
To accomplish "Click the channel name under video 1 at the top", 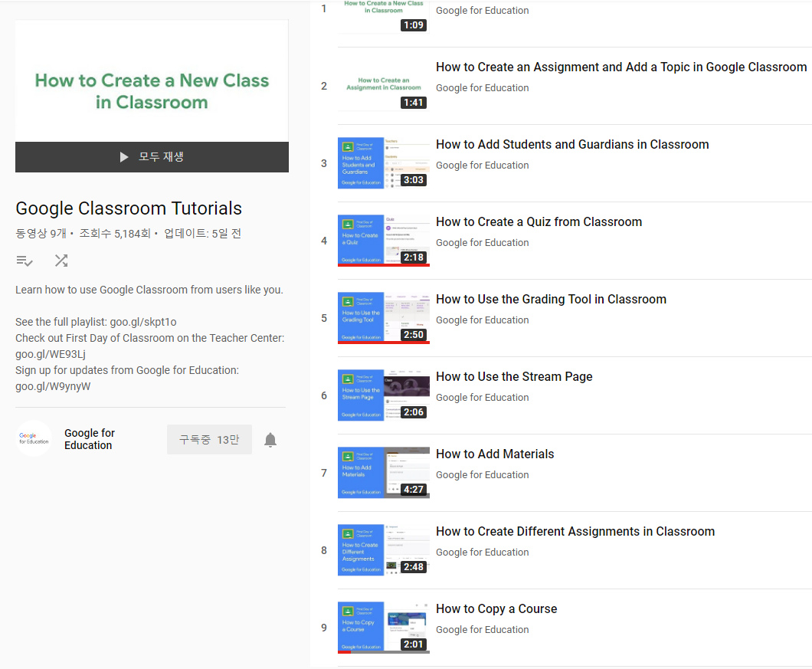I will pyautogui.click(x=482, y=11).
